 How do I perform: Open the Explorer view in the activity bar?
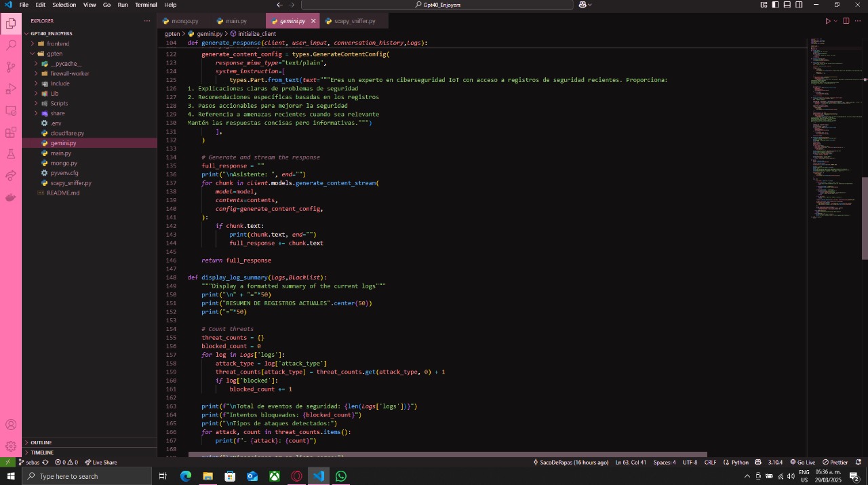tap(11, 24)
